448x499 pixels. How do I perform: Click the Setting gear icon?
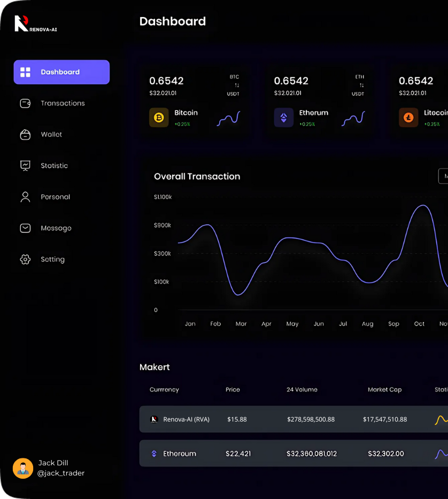[25, 260]
